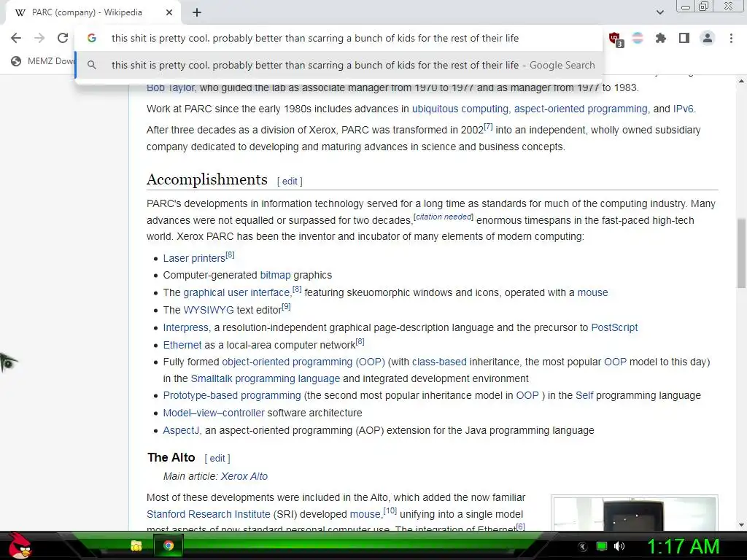Open the Extensions puzzle piece menu
Screen dimensions: 747x560
pos(661,38)
